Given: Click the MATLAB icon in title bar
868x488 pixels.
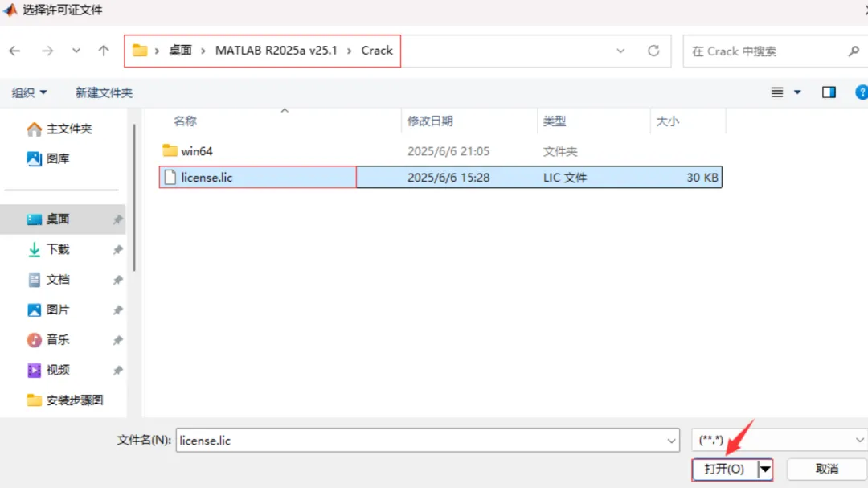Looking at the screenshot, I should coord(10,10).
